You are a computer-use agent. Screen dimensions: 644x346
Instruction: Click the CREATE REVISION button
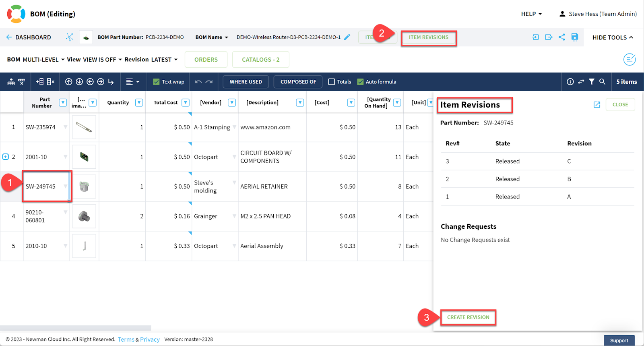[468, 317]
